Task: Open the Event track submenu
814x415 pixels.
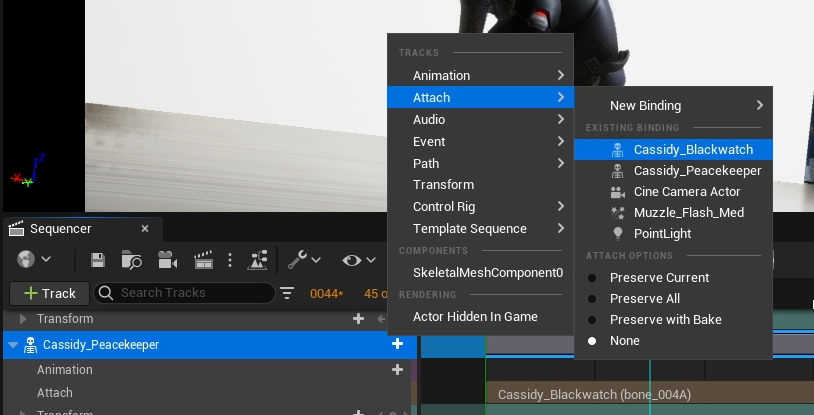Action: click(x=480, y=141)
